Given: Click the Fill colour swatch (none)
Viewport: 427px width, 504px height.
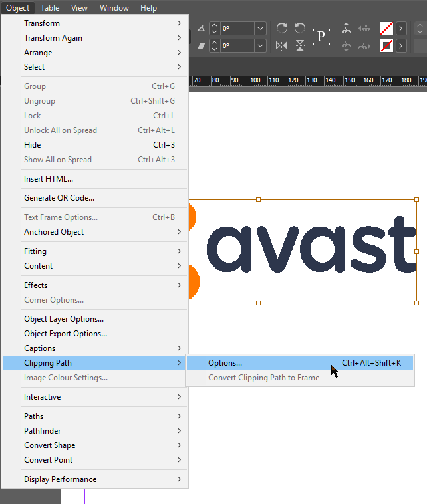Looking at the screenshot, I should tap(386, 29).
